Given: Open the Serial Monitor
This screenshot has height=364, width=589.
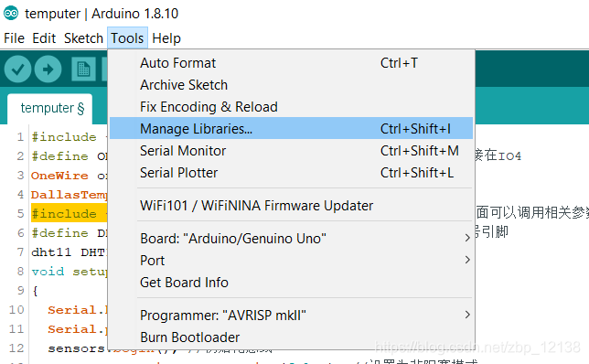Looking at the screenshot, I should click(291, 151).
